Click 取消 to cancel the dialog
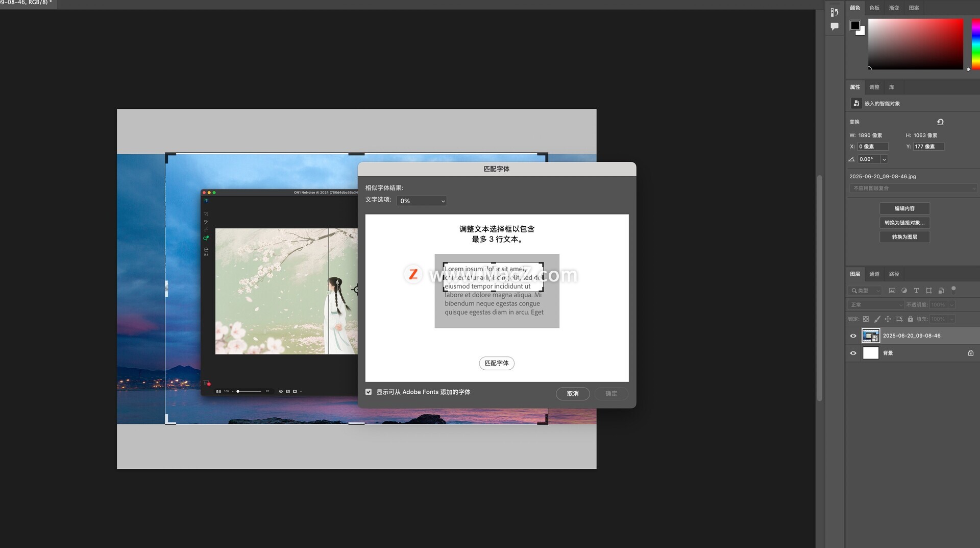980x548 pixels. click(x=573, y=394)
